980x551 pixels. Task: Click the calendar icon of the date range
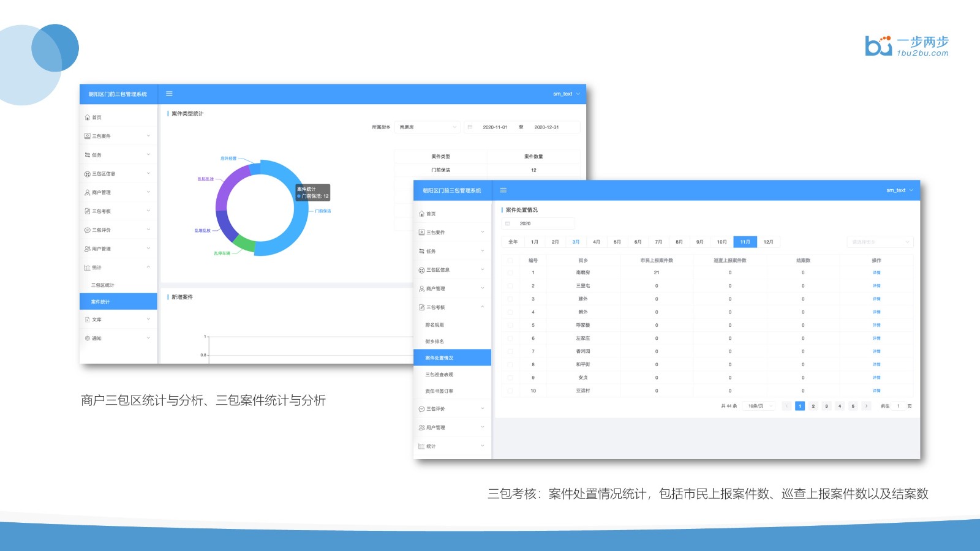470,127
